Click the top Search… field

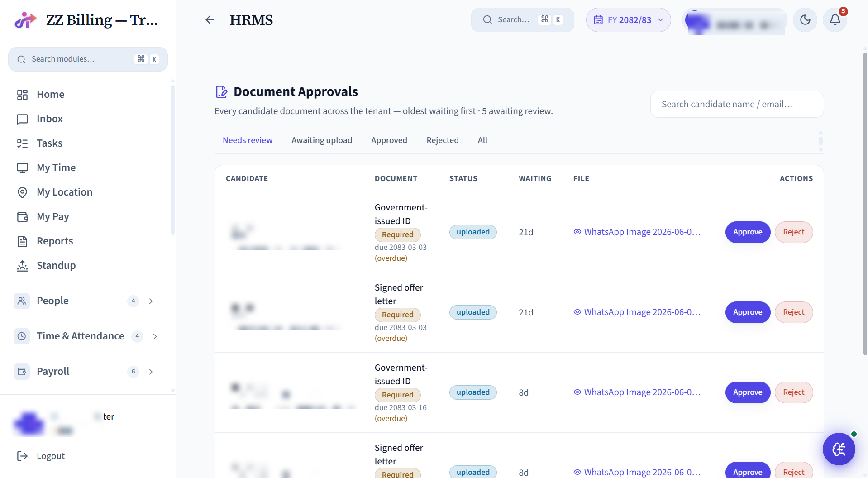click(522, 20)
